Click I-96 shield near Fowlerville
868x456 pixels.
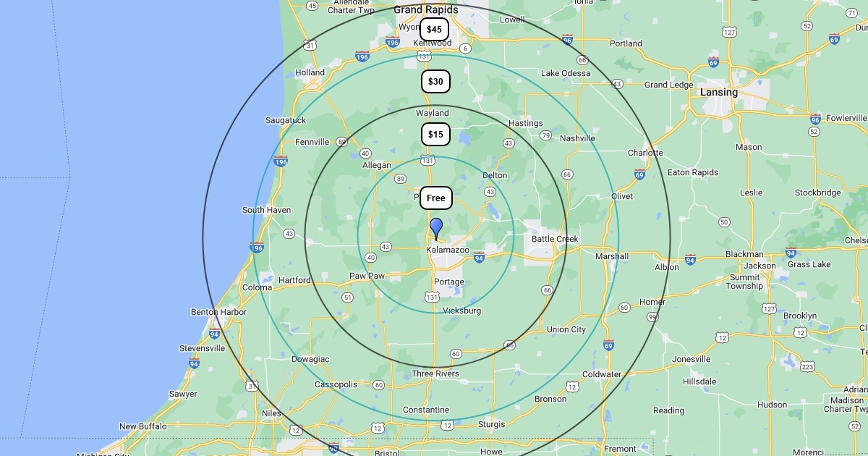[x=815, y=119]
